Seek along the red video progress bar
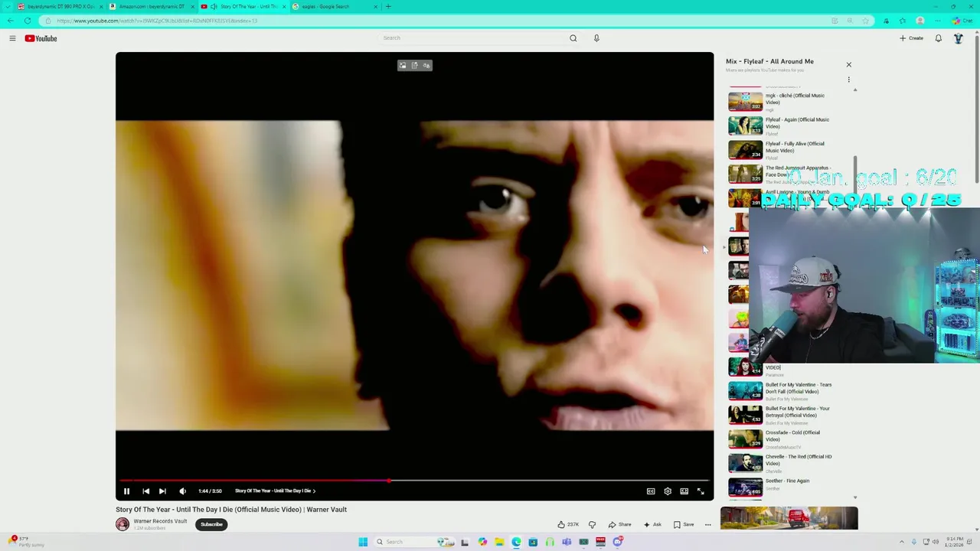 pos(414,481)
